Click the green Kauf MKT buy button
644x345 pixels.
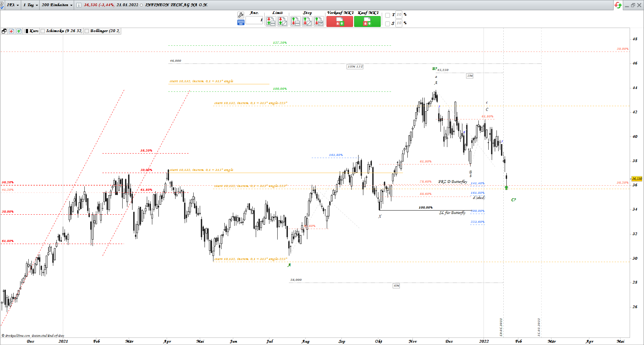click(x=367, y=21)
